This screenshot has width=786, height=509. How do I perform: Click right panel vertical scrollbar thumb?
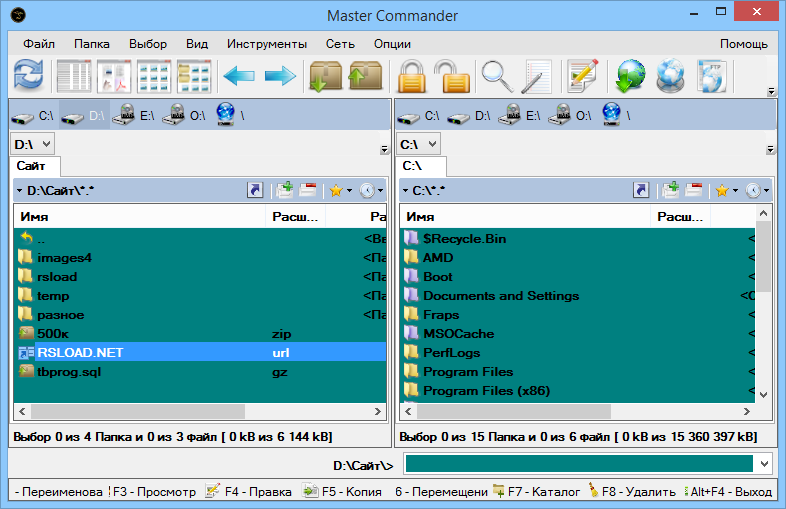point(763,257)
